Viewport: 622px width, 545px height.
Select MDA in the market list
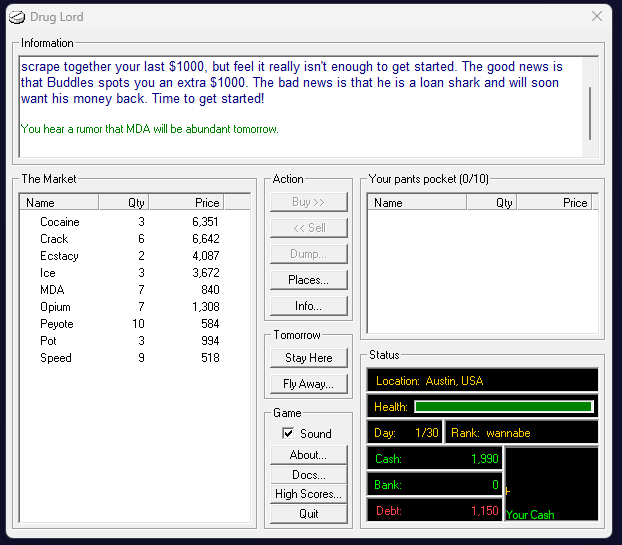pyautogui.click(x=52, y=290)
